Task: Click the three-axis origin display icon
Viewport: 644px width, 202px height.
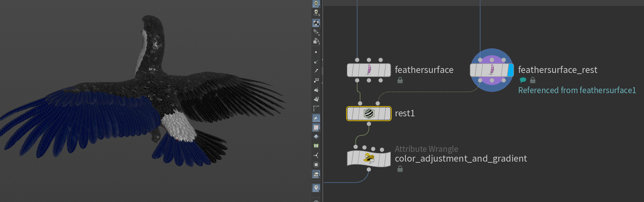Action: point(316,155)
